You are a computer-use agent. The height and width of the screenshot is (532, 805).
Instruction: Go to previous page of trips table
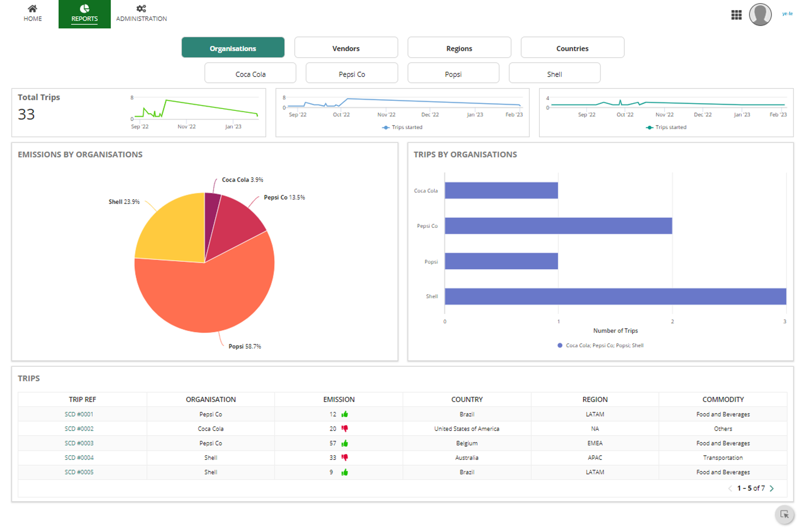coord(730,489)
